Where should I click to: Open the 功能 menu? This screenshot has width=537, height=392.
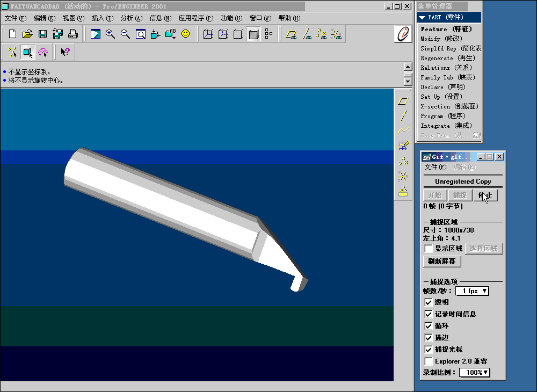[x=231, y=18]
